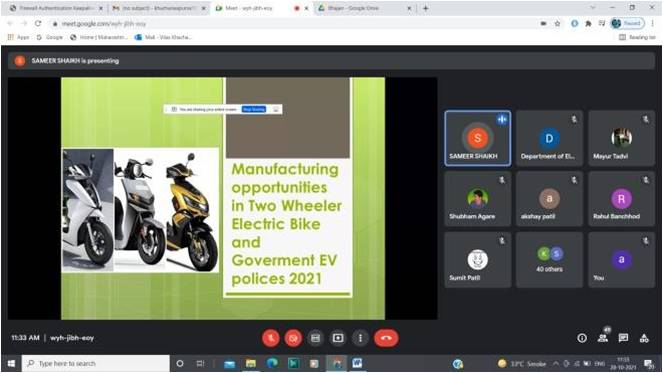Launch Microsoft Edge from the taskbar

point(272,363)
